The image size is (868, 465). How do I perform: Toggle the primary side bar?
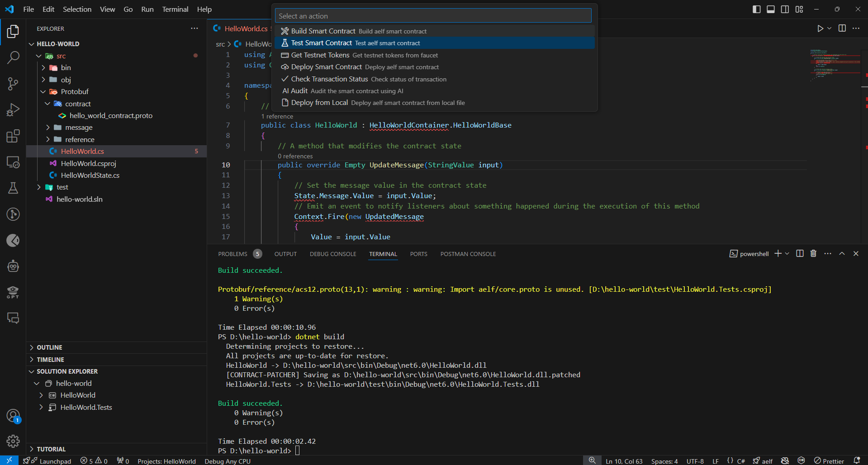click(757, 9)
